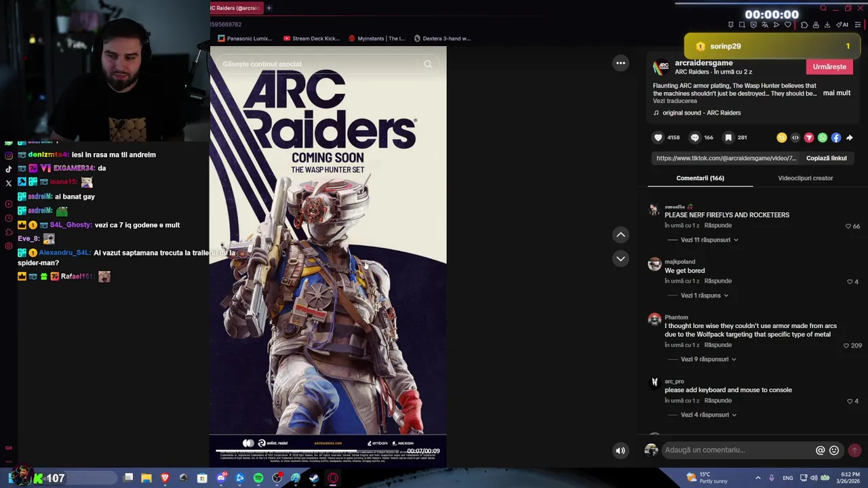Open comments via speech bubble icon showing 166
This screenshot has height=488, width=868.
694,138
